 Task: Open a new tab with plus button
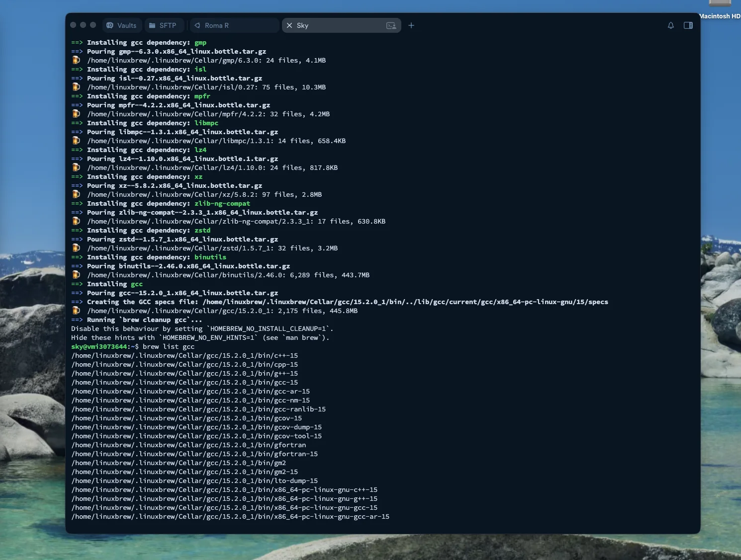coord(411,25)
